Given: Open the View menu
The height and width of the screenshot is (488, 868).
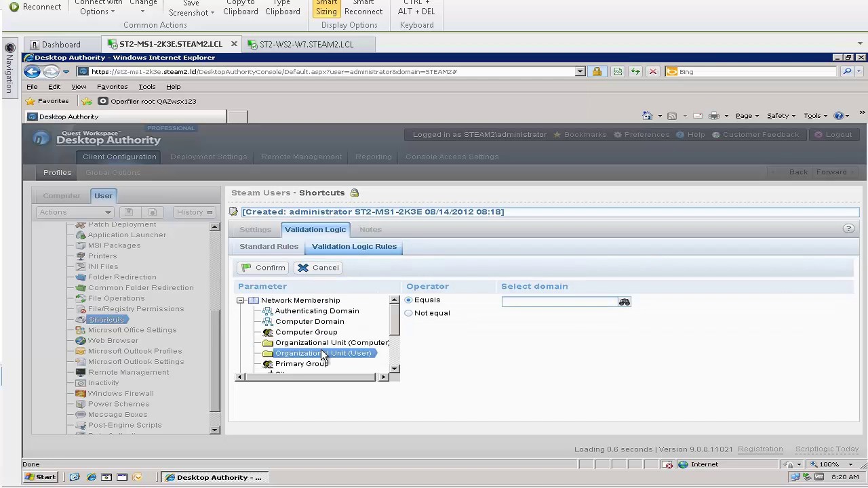Looking at the screenshot, I should 79,87.
